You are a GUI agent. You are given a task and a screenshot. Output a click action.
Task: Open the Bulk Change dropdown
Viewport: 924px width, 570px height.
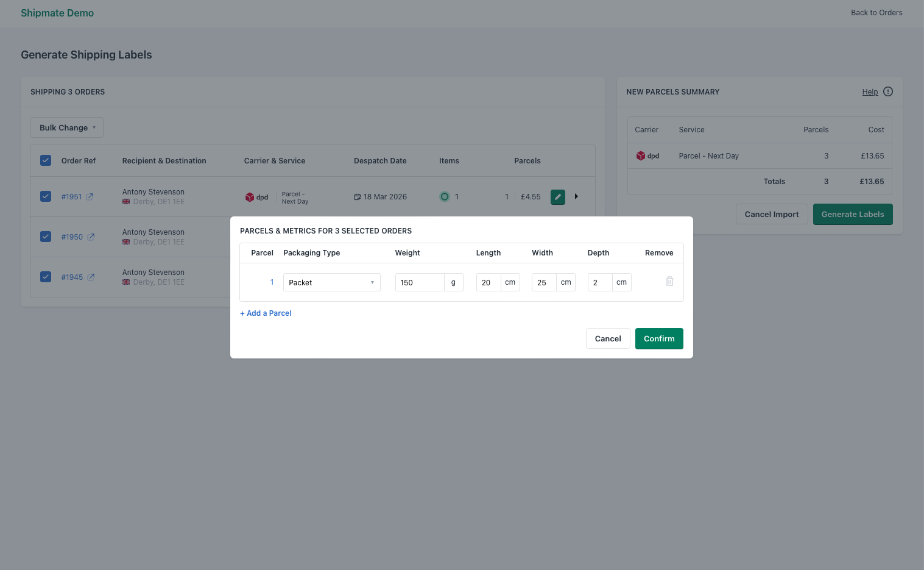66,127
